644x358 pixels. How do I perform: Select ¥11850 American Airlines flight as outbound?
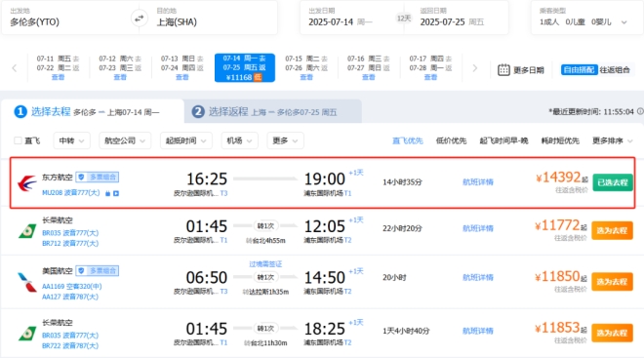point(612,282)
